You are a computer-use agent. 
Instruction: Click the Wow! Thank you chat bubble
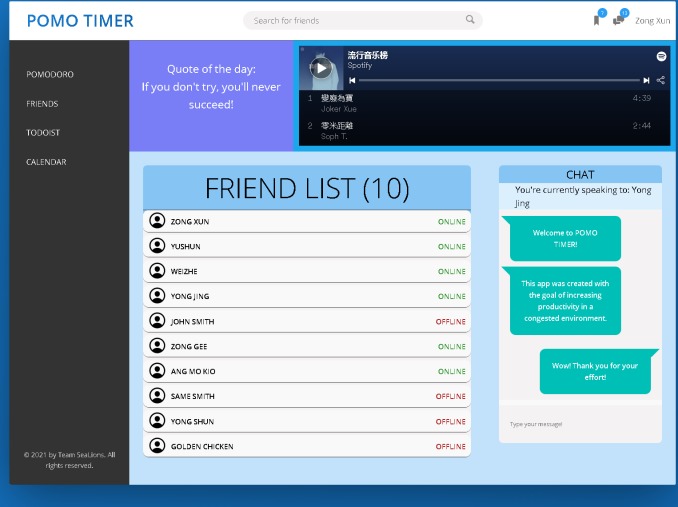coord(595,371)
